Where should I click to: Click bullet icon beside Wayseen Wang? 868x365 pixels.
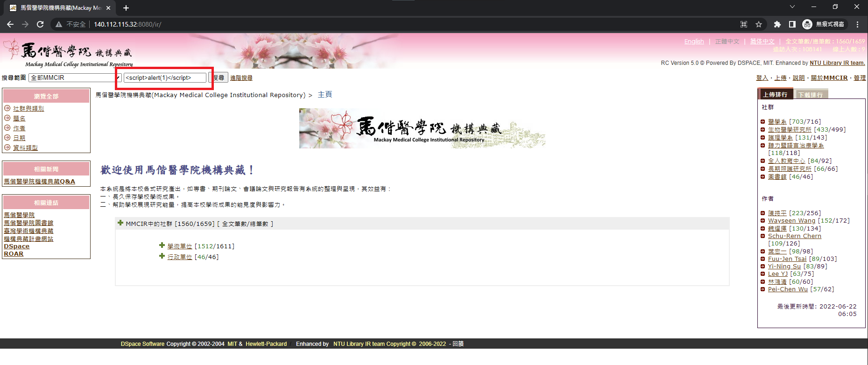(x=762, y=220)
